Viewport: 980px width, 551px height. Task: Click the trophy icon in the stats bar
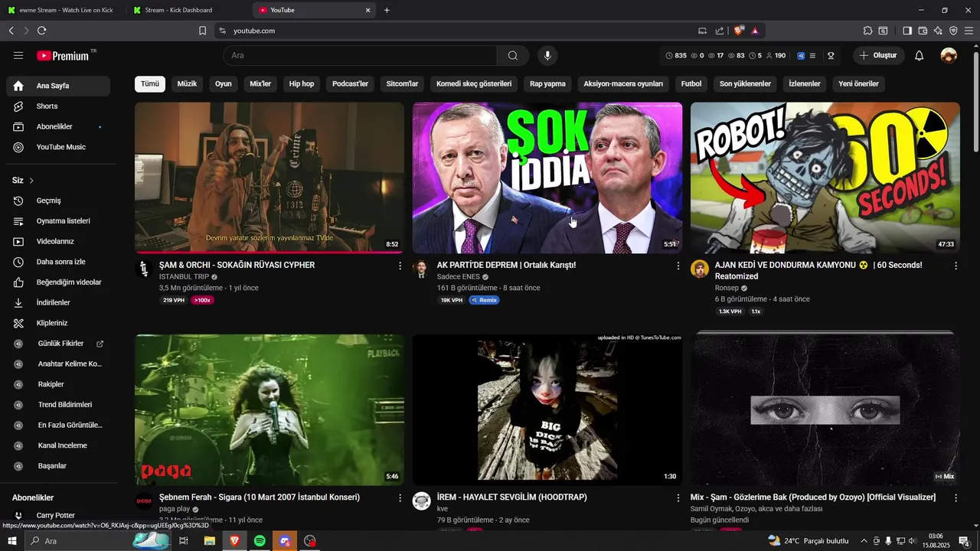[831, 56]
